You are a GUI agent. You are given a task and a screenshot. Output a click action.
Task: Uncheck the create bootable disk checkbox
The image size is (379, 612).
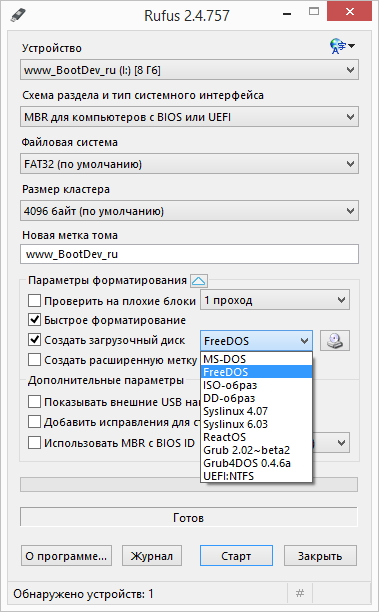(x=34, y=340)
